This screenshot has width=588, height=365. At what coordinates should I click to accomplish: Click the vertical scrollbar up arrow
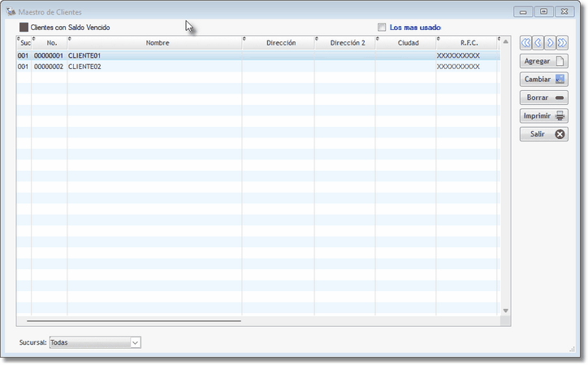(x=505, y=41)
